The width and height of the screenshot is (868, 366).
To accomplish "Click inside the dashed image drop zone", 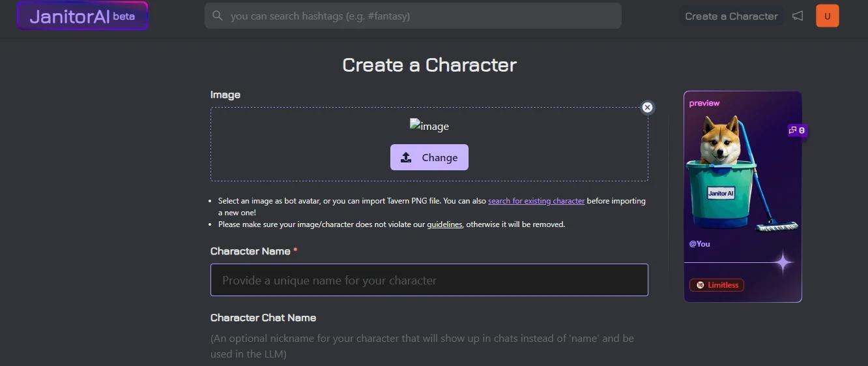I will click(429, 144).
